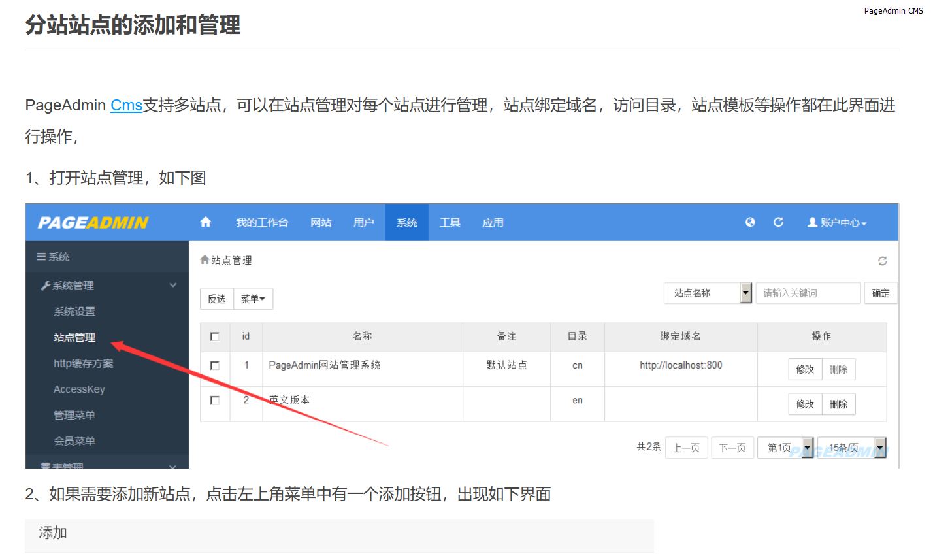Click the small refresh icon beside 站点管理 breadcrumb
Screen dimensions: 933x560
pyautogui.click(x=882, y=261)
